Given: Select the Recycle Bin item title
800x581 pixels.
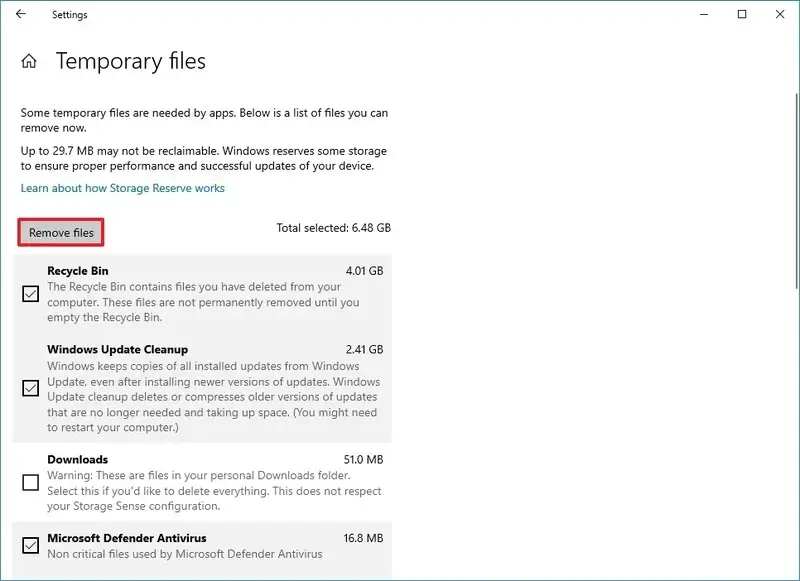Looking at the screenshot, I should (78, 270).
